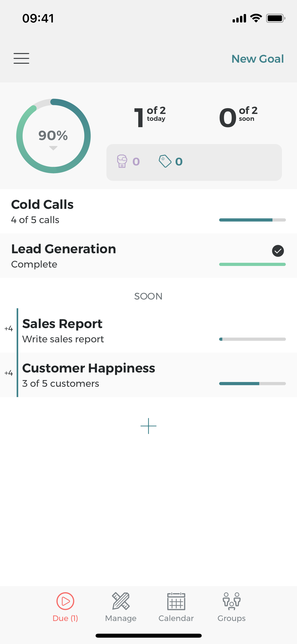This screenshot has height=644, width=297.
Task: Tap the purple boxing glove counter icon
Action: tap(122, 162)
